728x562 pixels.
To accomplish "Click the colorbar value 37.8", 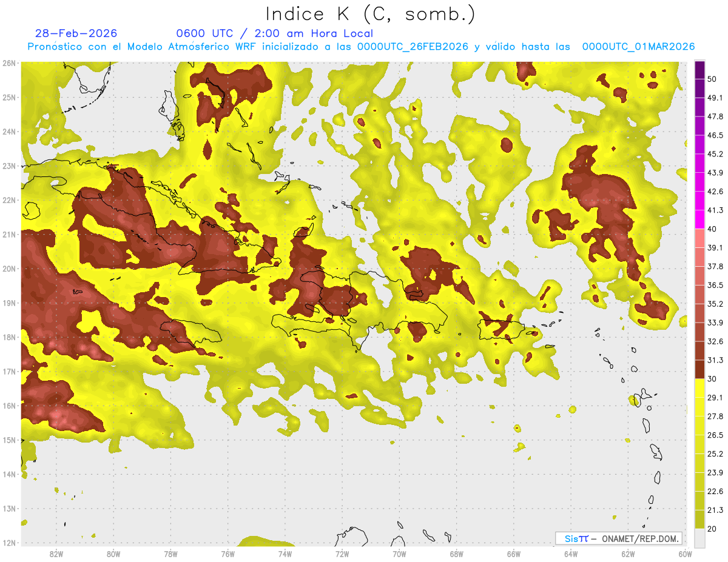I will (715, 266).
